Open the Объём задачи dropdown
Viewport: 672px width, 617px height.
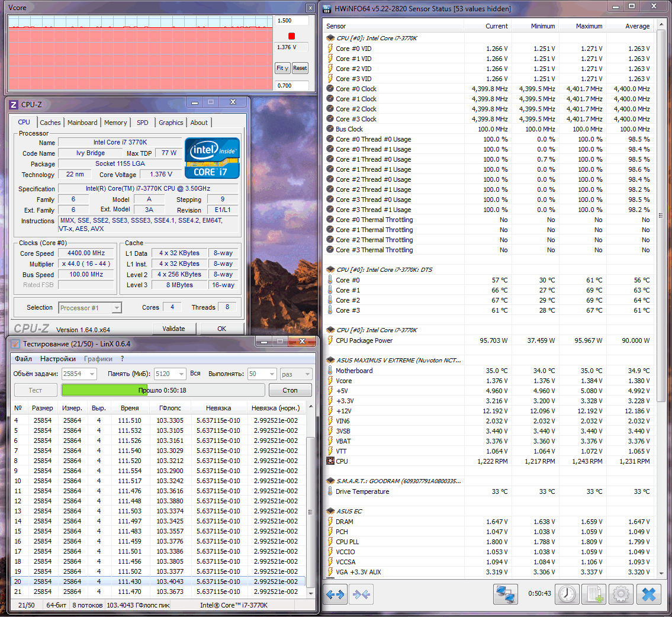[79, 374]
